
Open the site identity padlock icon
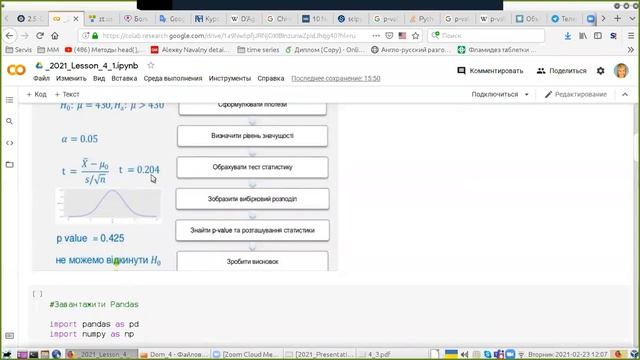pos(95,36)
